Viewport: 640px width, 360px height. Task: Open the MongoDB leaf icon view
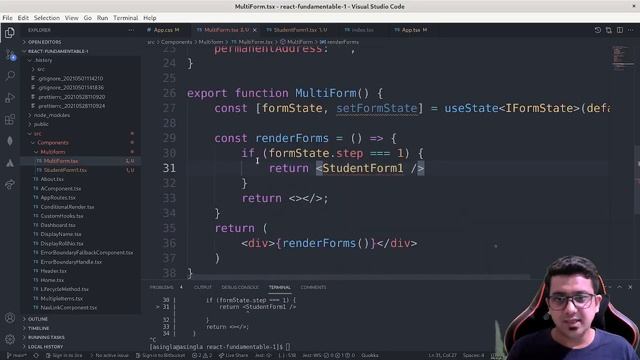click(x=10, y=141)
